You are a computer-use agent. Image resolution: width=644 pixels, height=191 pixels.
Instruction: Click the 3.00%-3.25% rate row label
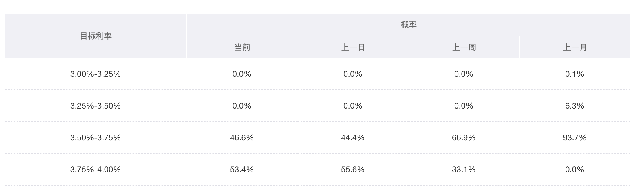[x=95, y=74]
